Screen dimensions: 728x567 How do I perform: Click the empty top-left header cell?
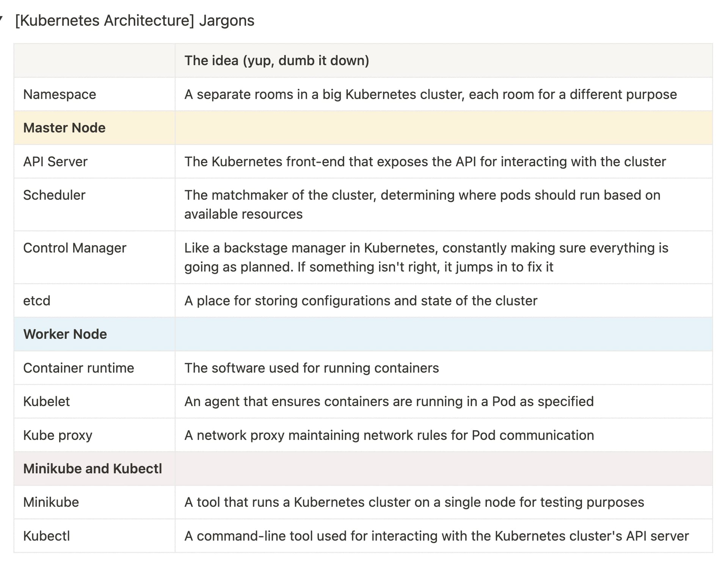pyautogui.click(x=94, y=61)
